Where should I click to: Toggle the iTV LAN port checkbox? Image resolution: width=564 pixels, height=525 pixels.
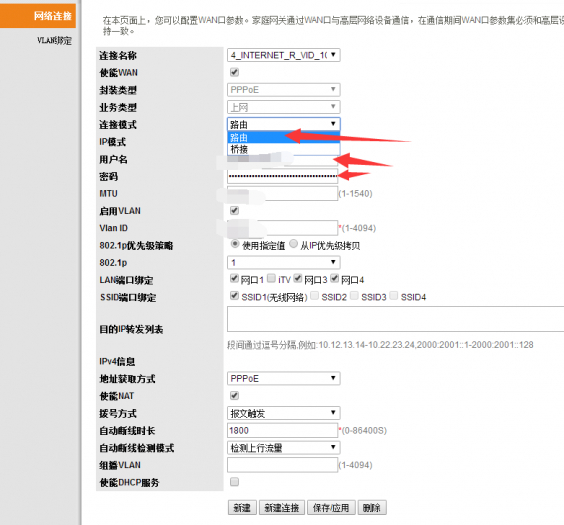(272, 278)
